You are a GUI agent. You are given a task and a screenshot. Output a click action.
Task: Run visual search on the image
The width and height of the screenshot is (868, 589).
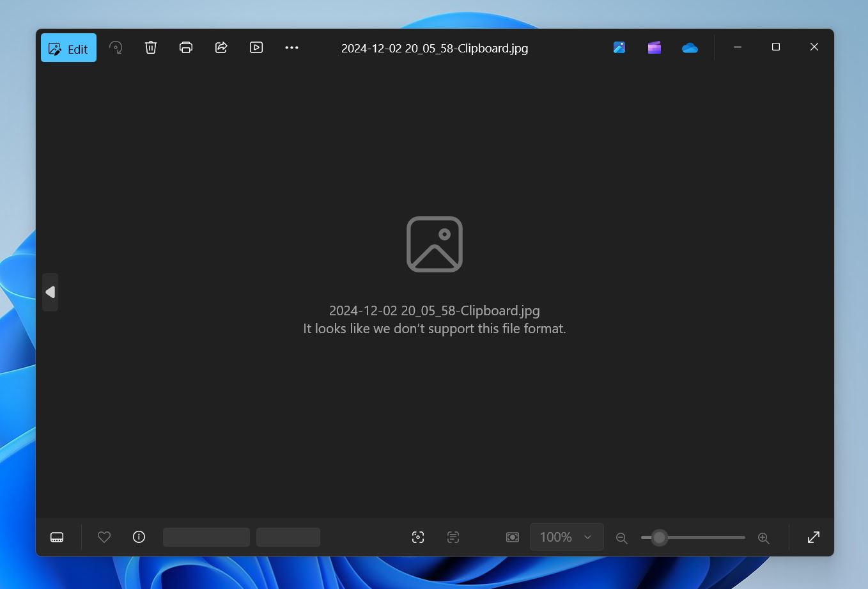[418, 537]
